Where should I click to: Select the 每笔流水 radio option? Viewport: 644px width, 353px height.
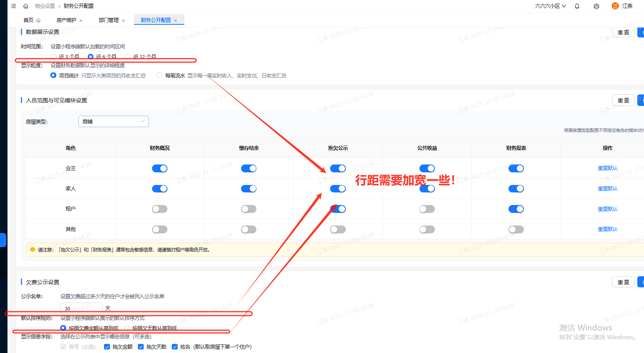coord(160,76)
